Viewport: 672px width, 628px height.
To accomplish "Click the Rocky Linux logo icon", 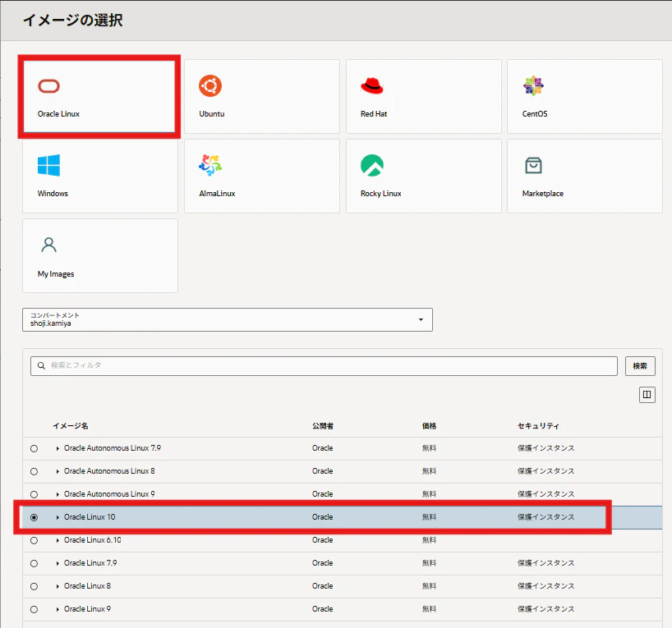I will click(x=372, y=165).
